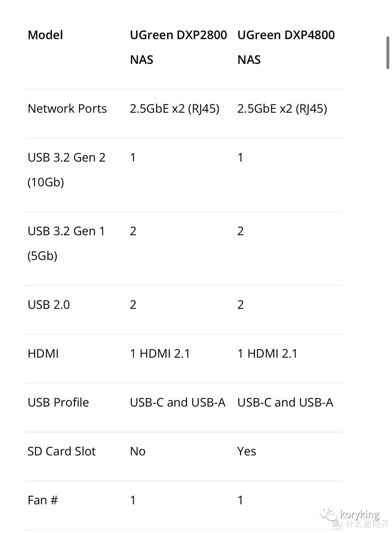
Task: Click the "USB 3.2 Gen 2 (10Gb)" label
Action: coord(66,170)
